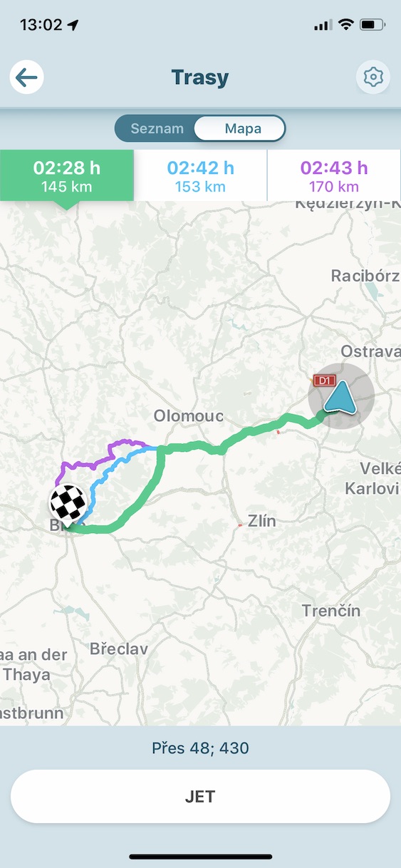Pick the purple 02:43 h route
Viewport: 401px width, 868px height.
(334, 175)
